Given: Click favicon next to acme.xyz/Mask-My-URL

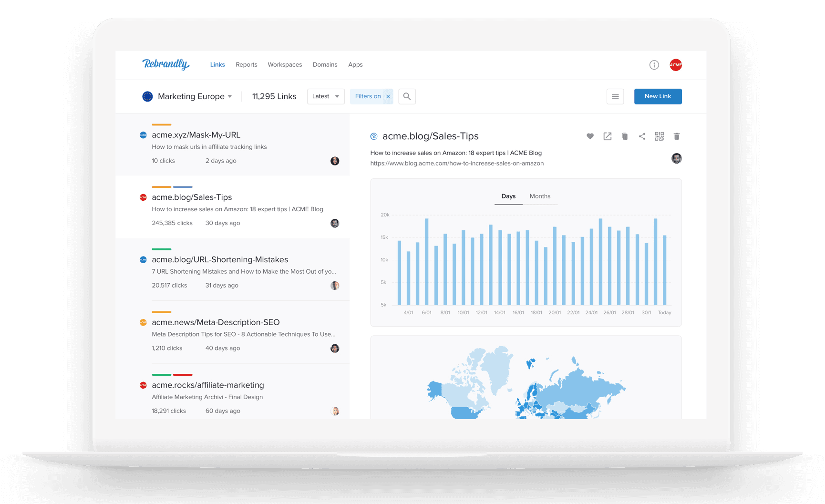Looking at the screenshot, I should [x=143, y=135].
